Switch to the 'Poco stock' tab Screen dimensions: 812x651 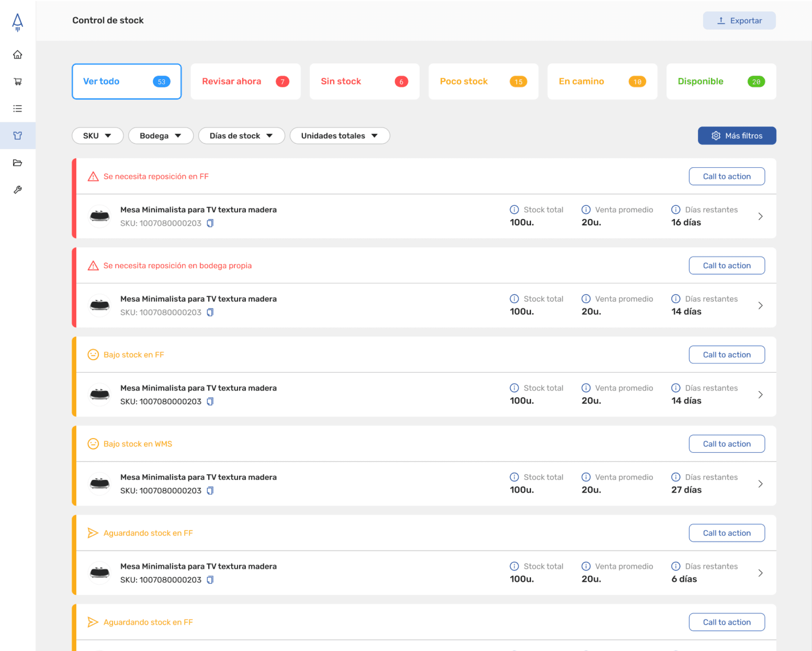(484, 82)
